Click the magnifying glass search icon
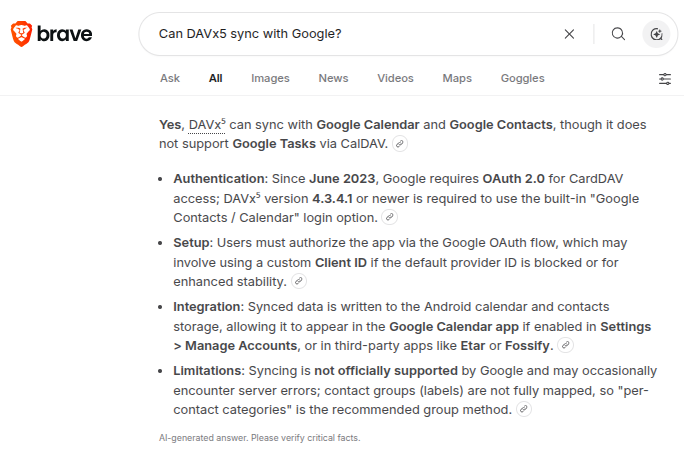 (618, 34)
